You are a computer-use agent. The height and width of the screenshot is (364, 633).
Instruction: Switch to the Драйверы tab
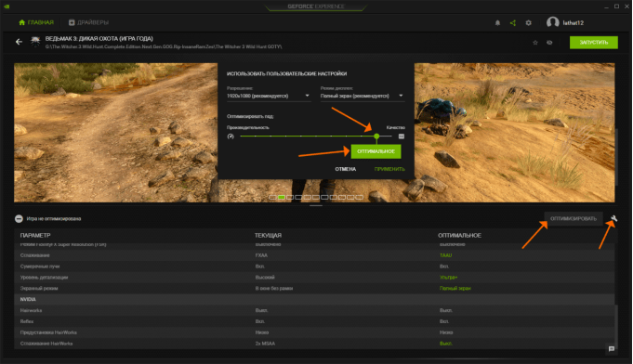pyautogui.click(x=88, y=22)
